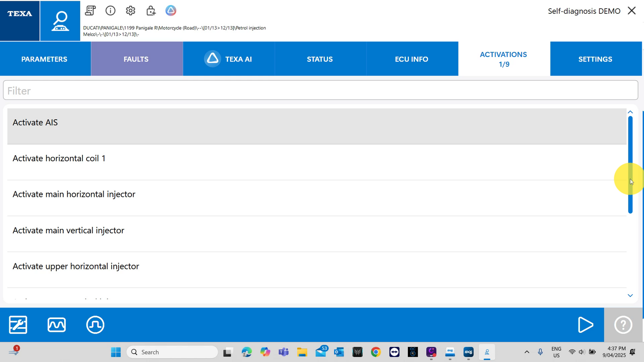Open Microsoft Teams from taskbar
Screen dimensions: 644x362
283,352
